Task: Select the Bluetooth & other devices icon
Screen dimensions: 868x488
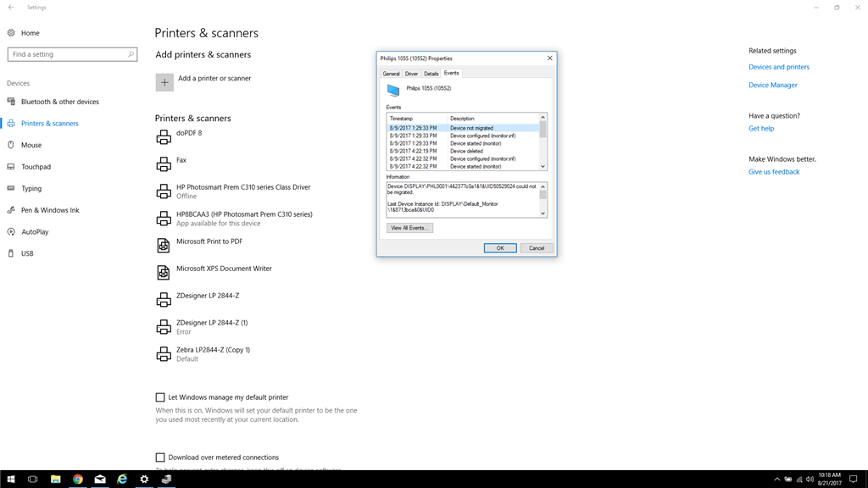Action: point(11,102)
